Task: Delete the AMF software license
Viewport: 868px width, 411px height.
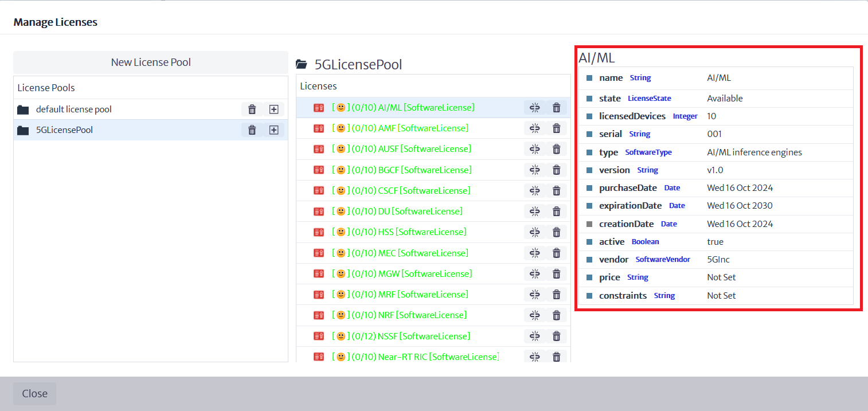Action: coord(556,128)
